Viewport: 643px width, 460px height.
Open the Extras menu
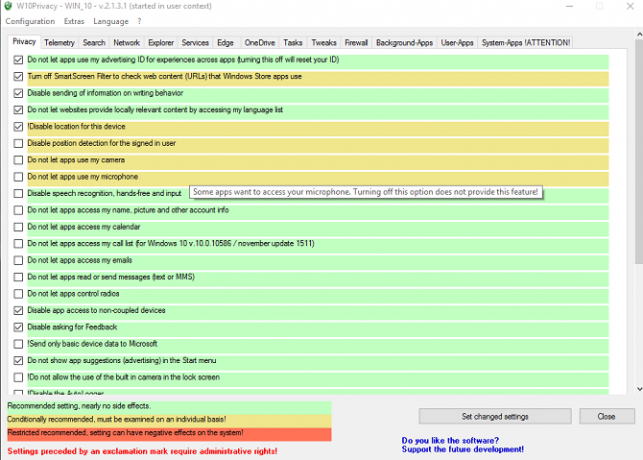[74, 21]
